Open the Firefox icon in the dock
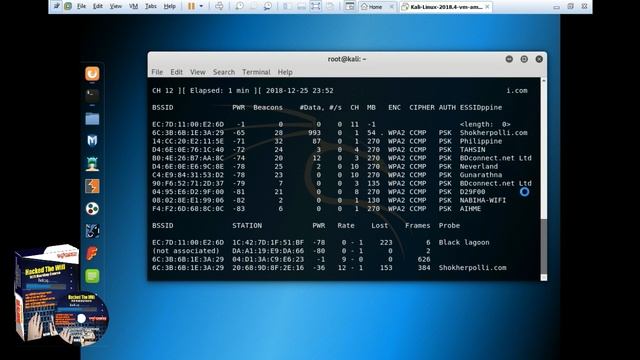Screen dimensions: 640x360 [x=92, y=73]
